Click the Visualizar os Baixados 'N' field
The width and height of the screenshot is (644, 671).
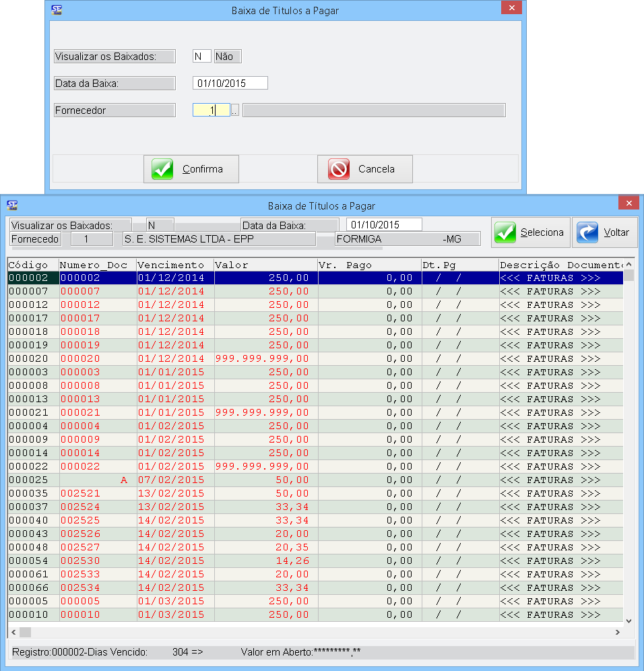[201, 57]
